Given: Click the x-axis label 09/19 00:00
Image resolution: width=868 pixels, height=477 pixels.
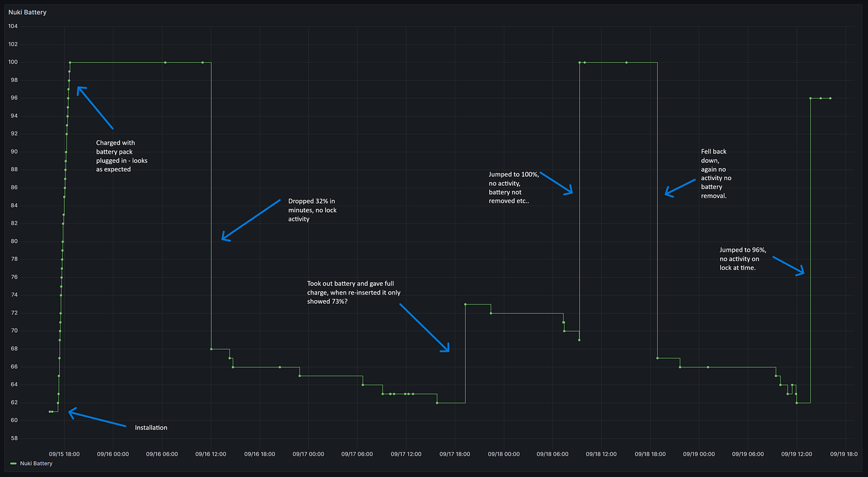Looking at the screenshot, I should click(x=698, y=453).
